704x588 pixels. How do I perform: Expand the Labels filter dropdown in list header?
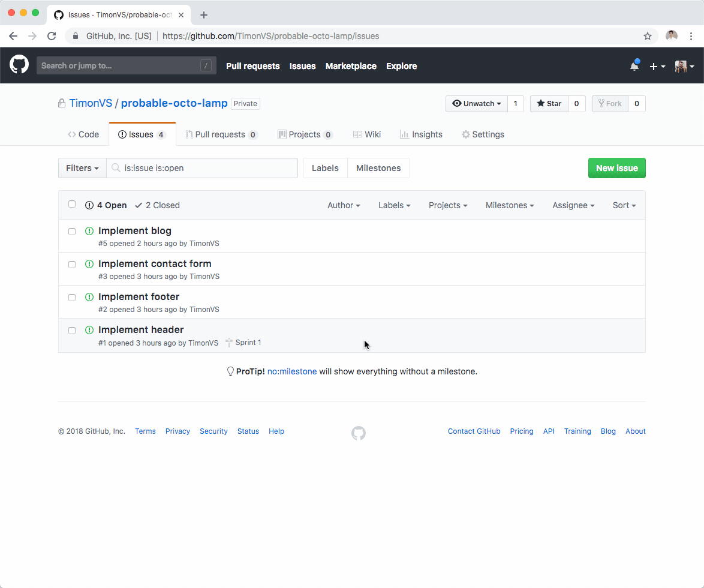(394, 205)
